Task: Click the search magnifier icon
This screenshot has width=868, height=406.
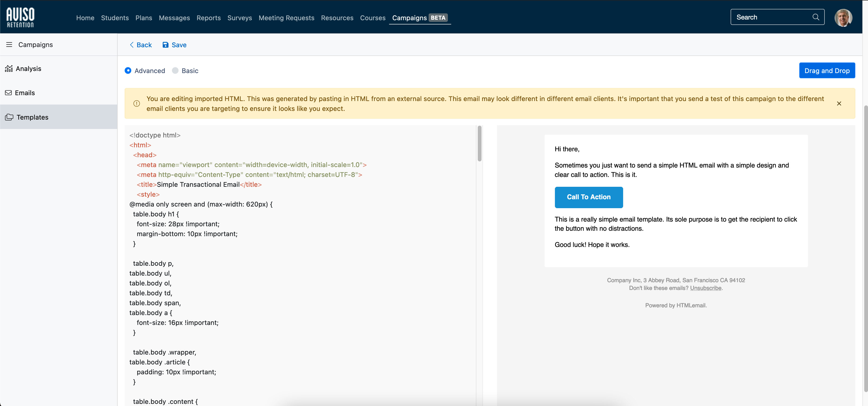Action: 816,17
